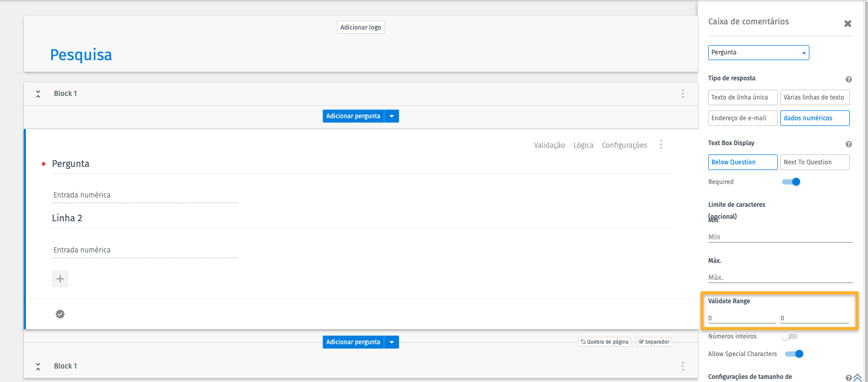Select Texto de linha única answer type
Screen dimensions: 868x382
743,97
